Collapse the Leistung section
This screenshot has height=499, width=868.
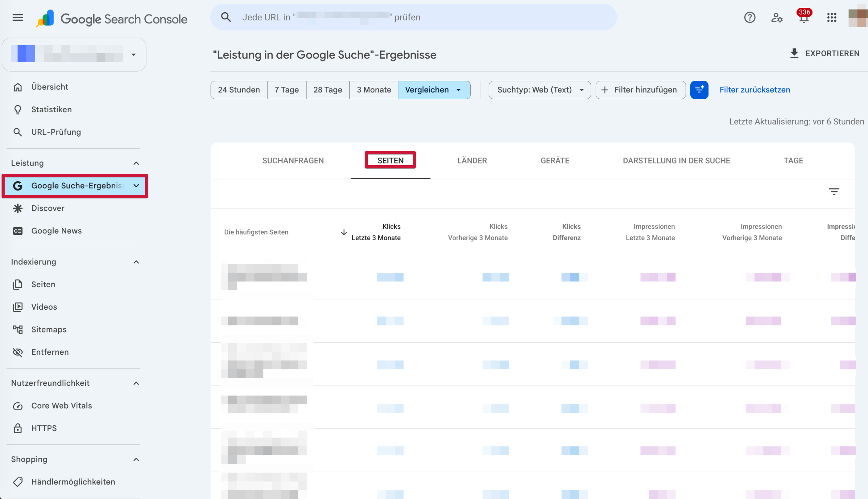pos(136,163)
